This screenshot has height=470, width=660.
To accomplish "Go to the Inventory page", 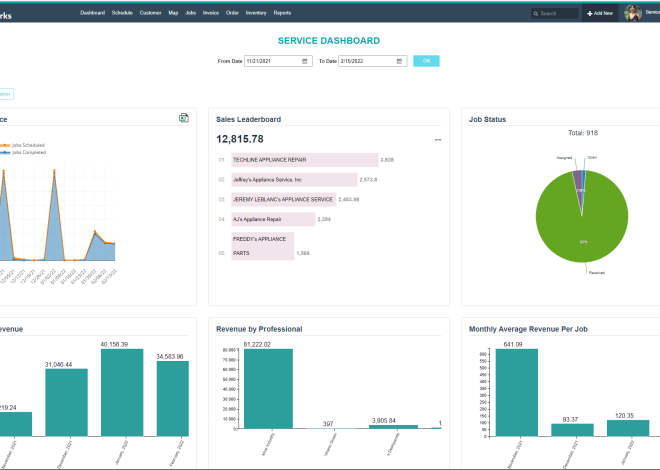I will pos(256,13).
